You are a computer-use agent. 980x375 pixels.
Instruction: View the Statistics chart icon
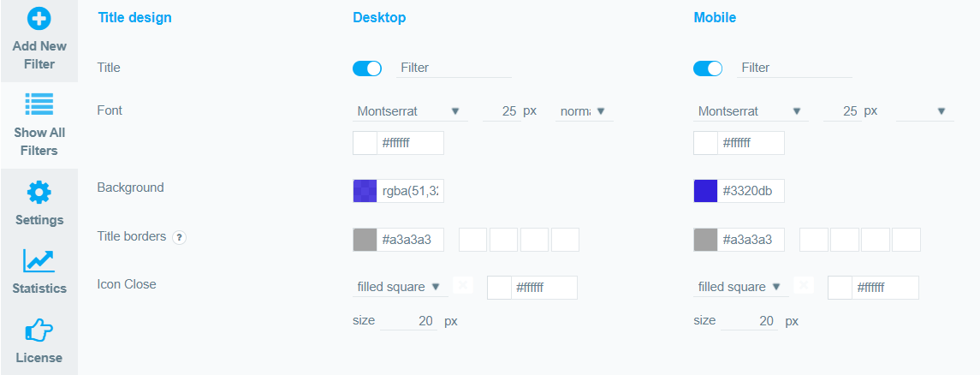pos(39,260)
